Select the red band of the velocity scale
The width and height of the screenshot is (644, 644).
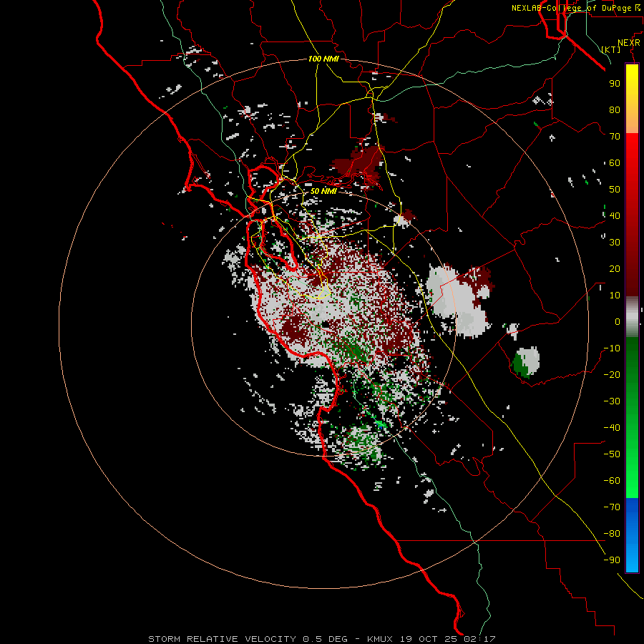point(632,215)
